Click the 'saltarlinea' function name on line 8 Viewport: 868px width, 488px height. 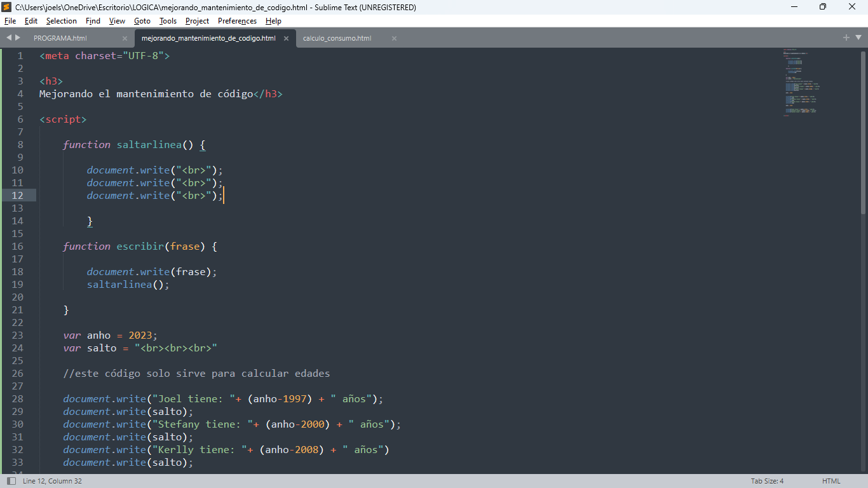[149, 145]
